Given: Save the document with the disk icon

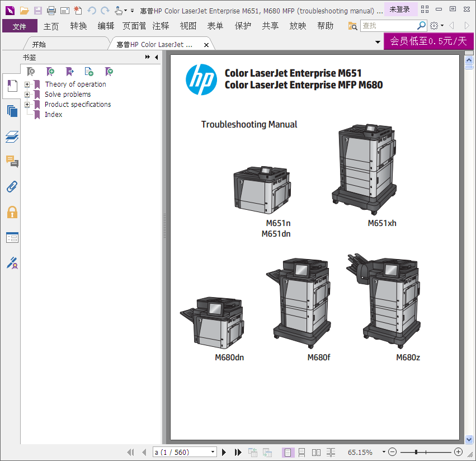Looking at the screenshot, I should pyautogui.click(x=37, y=11).
